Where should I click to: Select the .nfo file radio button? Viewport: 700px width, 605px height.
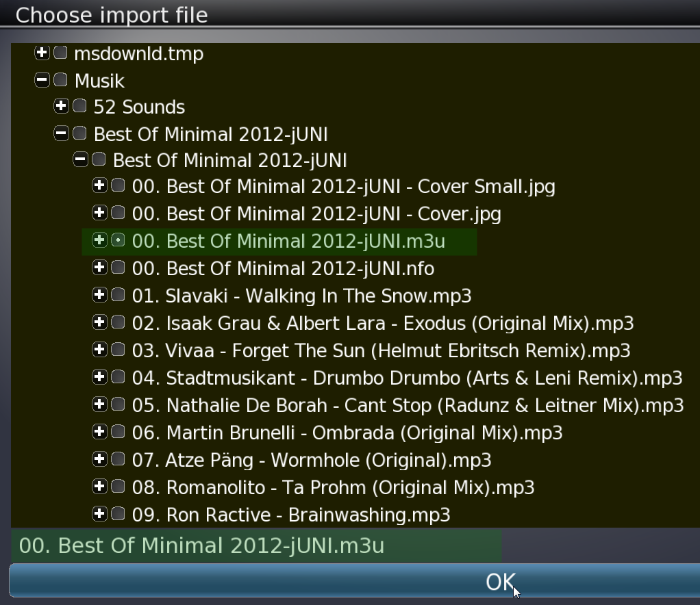tap(118, 268)
